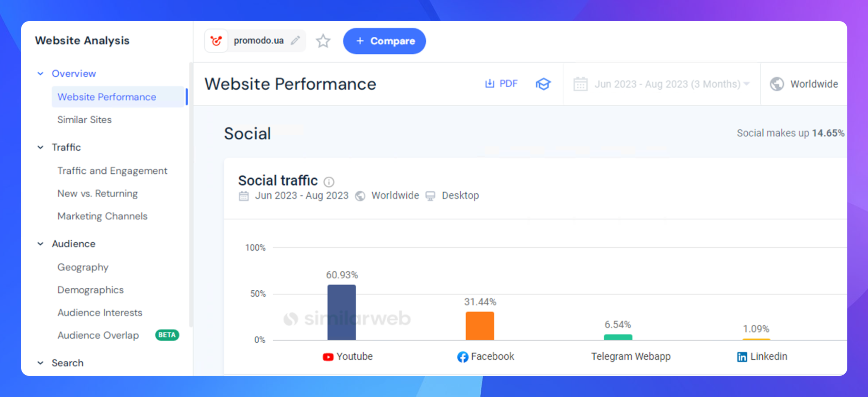The height and width of the screenshot is (397, 868).
Task: Collapse the Audience section chevron
Action: [x=41, y=244]
